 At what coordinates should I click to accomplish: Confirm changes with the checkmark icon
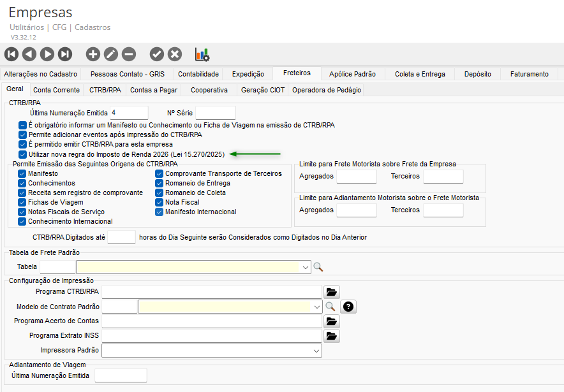tap(157, 54)
